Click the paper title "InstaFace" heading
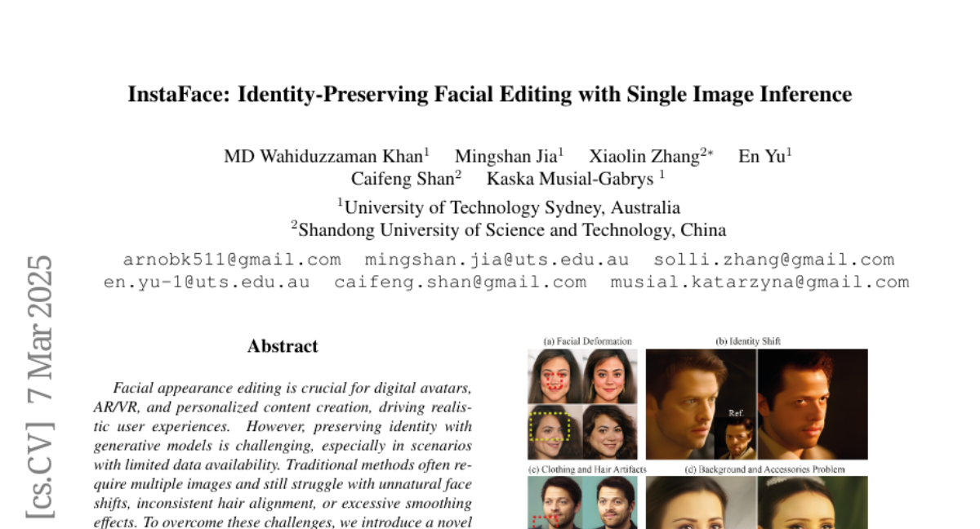980x529 pixels. tap(489, 95)
